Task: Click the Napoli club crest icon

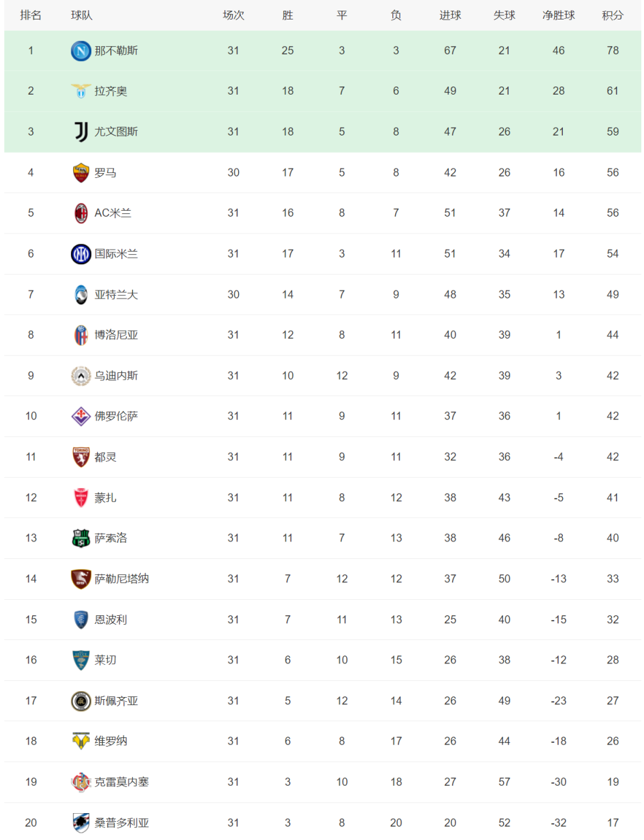Action: 81,51
